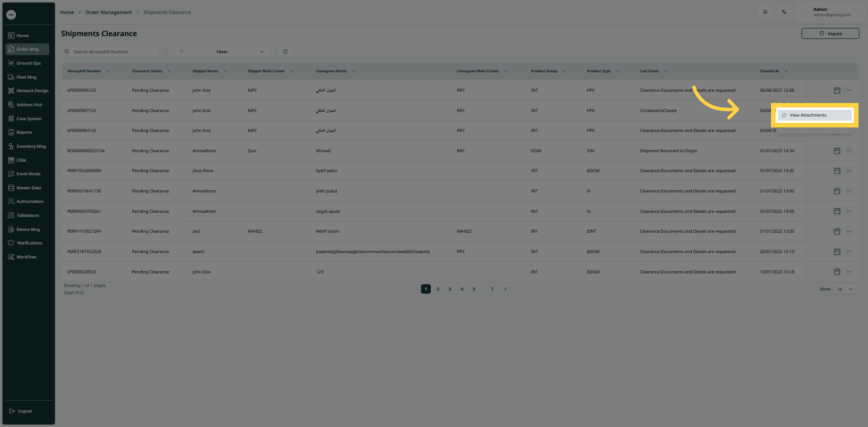Click 'Zeus Pena' shipper name
868x427 pixels.
[203, 171]
